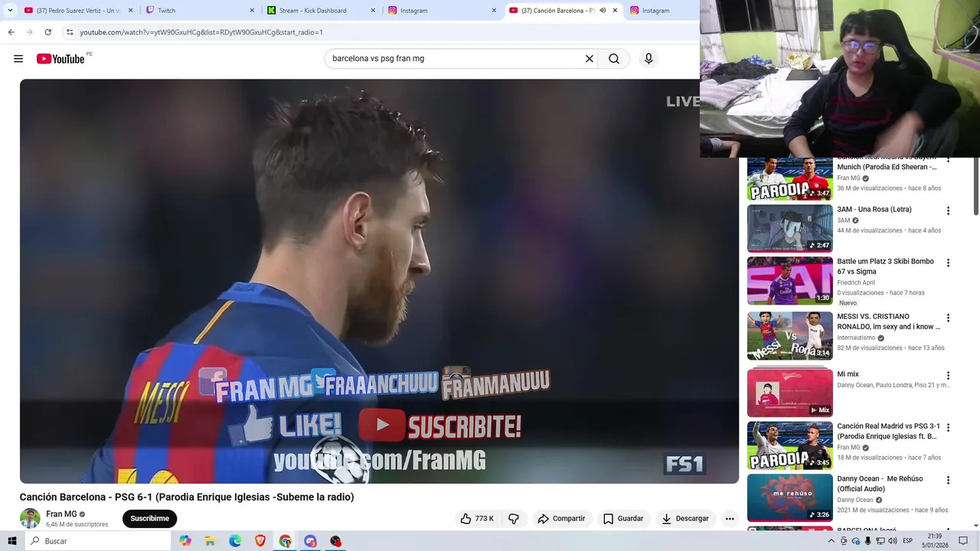Open the tab search dropdown arrow

coord(10,11)
